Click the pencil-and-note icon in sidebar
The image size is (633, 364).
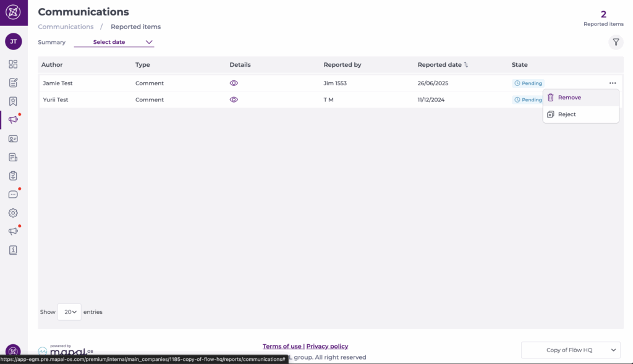13,83
